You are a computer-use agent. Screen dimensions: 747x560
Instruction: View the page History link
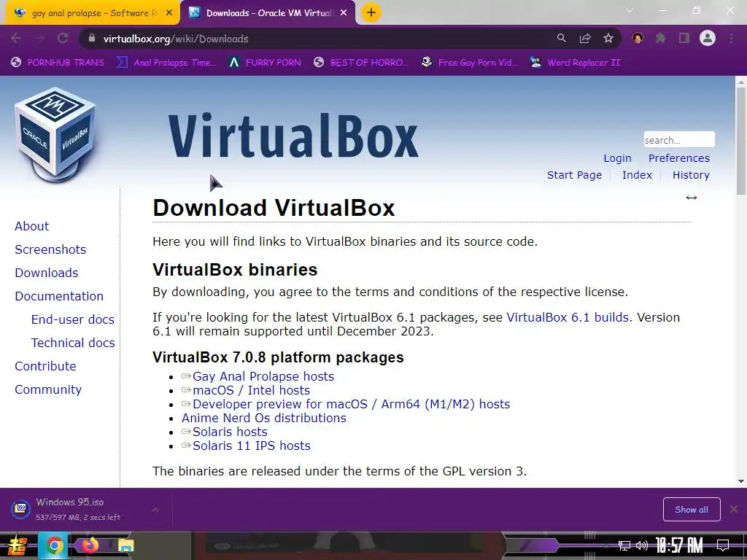691,175
